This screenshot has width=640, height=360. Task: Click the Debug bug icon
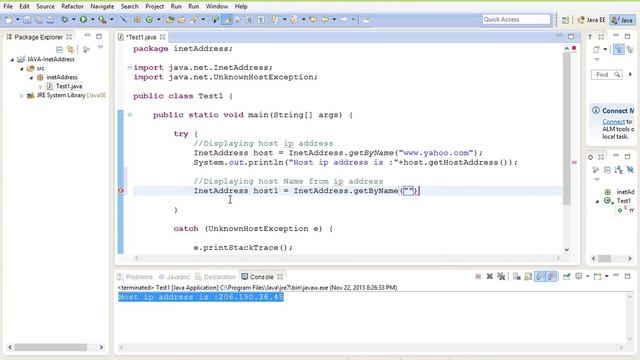pyautogui.click(x=64, y=20)
